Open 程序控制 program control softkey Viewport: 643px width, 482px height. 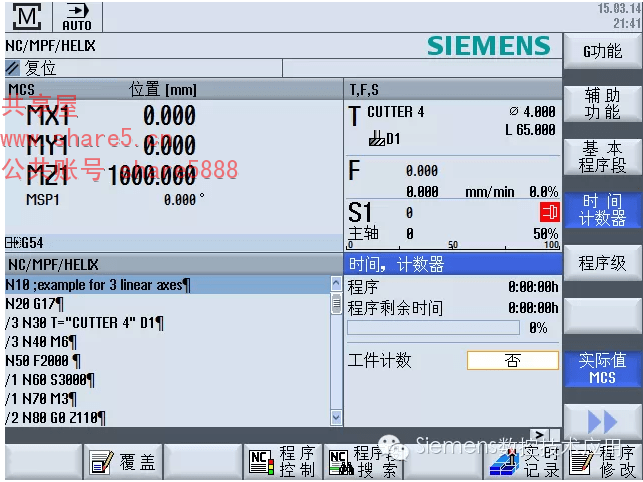click(x=282, y=461)
